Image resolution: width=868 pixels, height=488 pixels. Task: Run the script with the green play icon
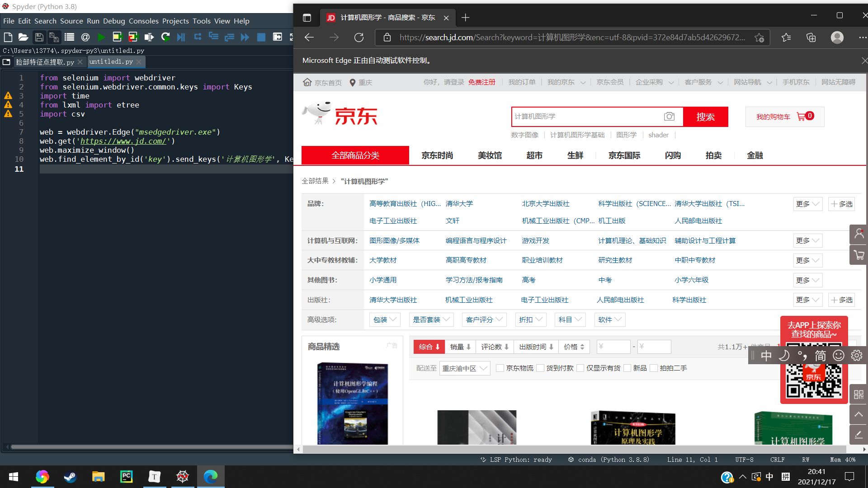coord(101,37)
